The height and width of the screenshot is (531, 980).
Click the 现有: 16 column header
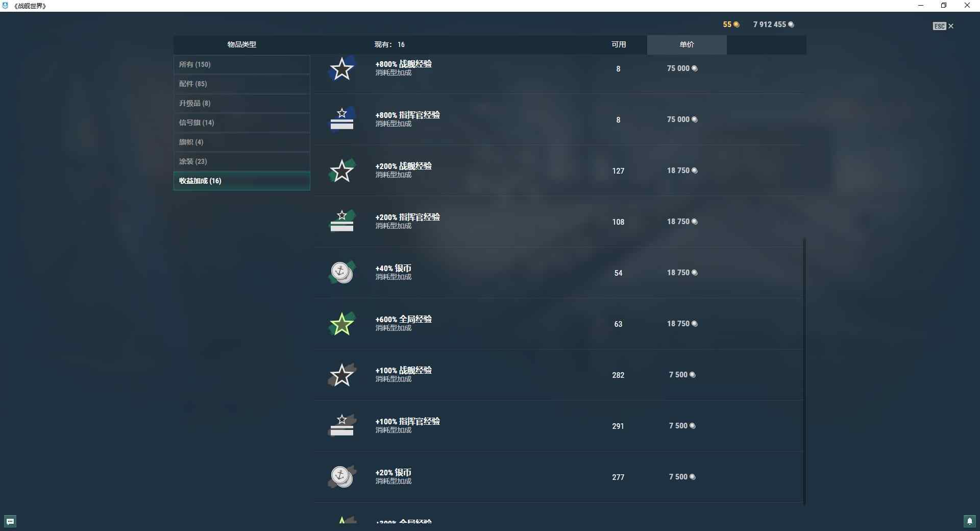click(x=389, y=44)
